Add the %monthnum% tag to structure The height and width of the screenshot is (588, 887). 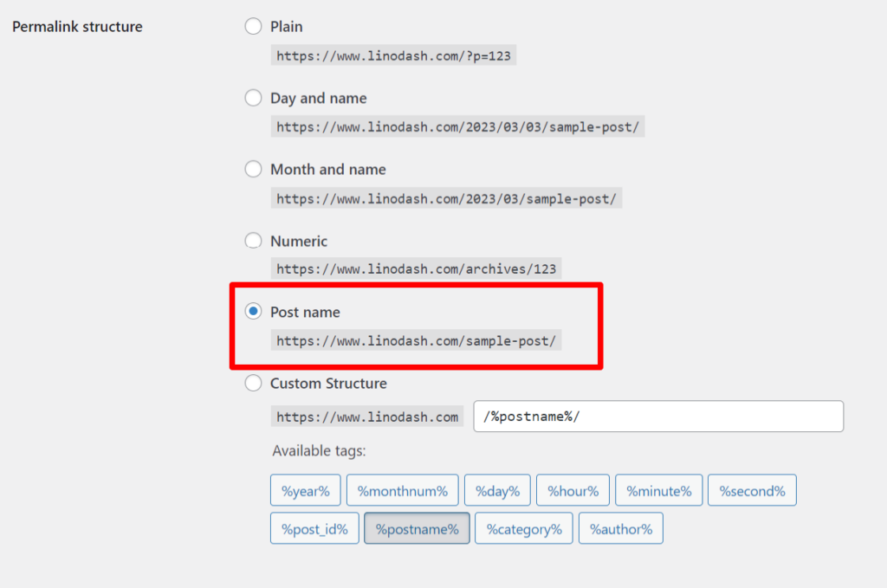click(x=402, y=489)
